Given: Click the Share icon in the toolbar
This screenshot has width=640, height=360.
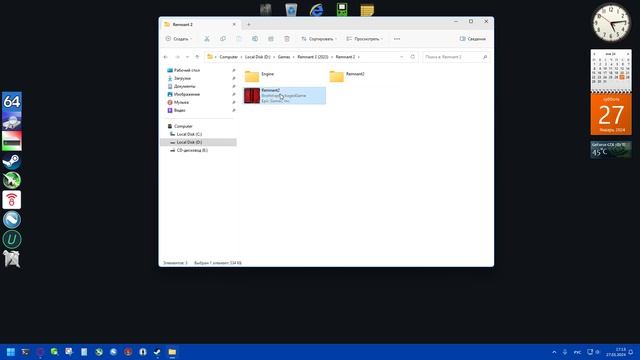Looking at the screenshot, I should pos(271,39).
